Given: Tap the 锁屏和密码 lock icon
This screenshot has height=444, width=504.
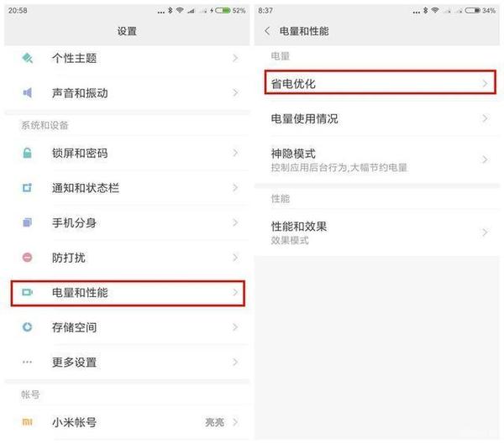Looking at the screenshot, I should (x=28, y=153).
